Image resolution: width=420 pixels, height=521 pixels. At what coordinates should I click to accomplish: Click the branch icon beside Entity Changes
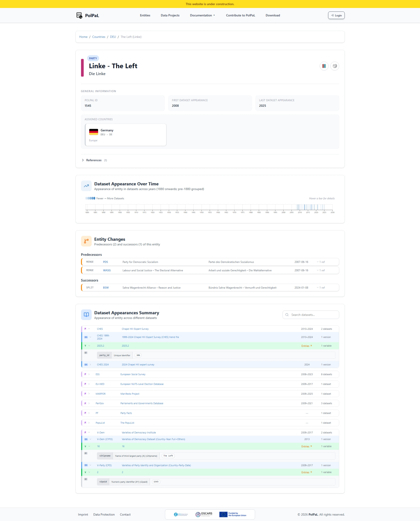coord(86,241)
